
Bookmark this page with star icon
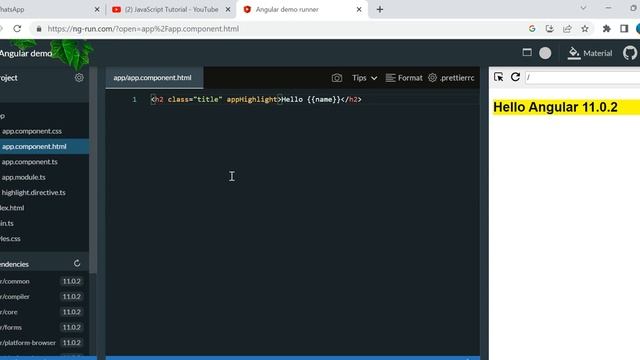585,29
